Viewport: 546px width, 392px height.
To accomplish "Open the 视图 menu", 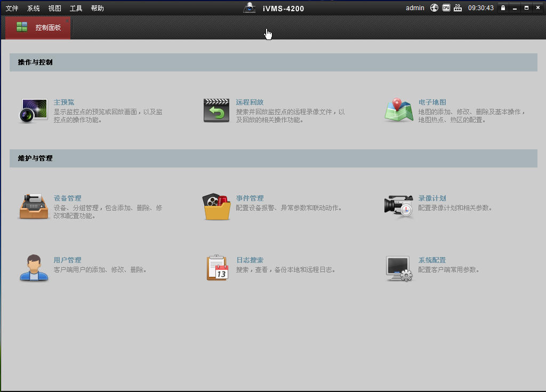I will click(x=55, y=8).
